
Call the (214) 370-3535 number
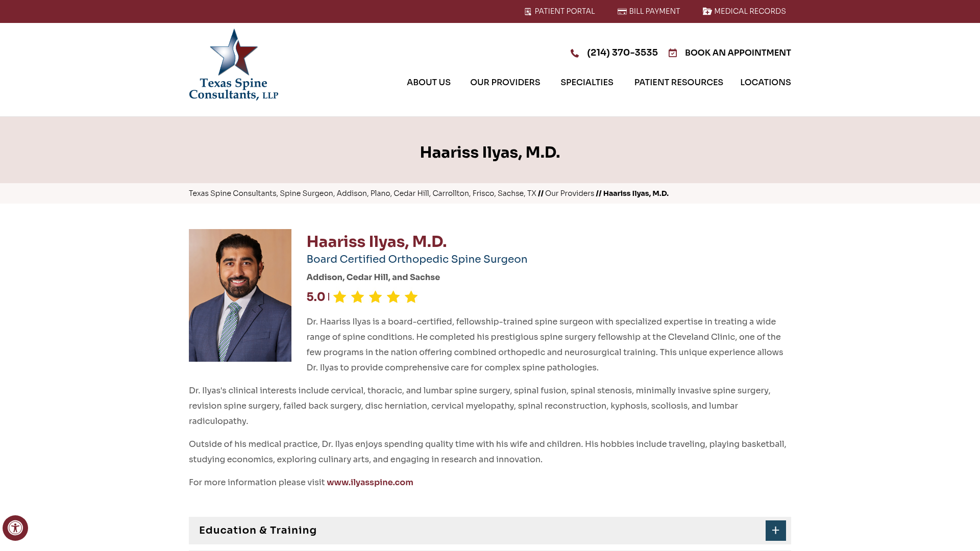(x=622, y=53)
